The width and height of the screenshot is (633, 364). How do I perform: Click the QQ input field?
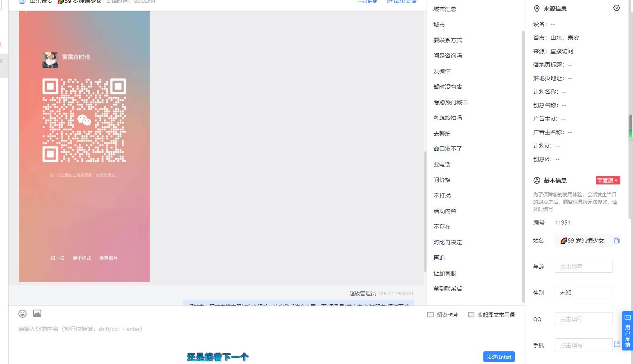584,319
